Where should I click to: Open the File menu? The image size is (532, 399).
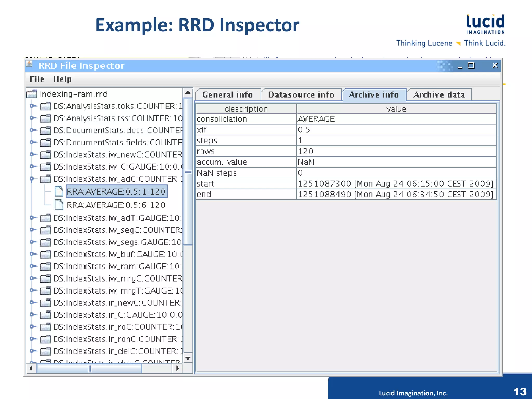click(37, 79)
